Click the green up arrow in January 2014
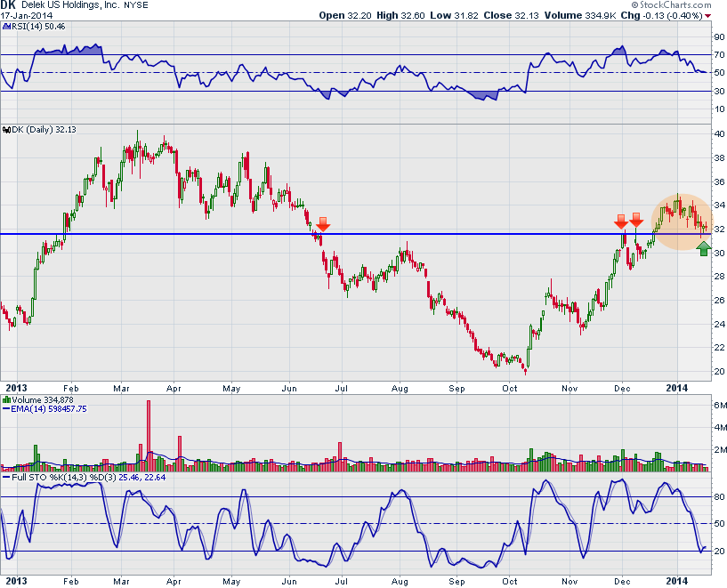Viewport: 727px width, 588px height. pyautogui.click(x=703, y=249)
